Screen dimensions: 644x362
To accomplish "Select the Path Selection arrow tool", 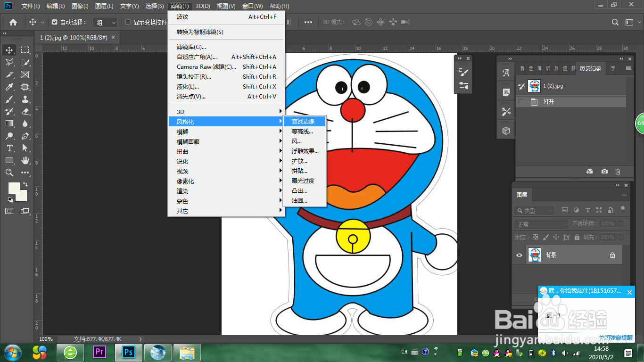I will [x=25, y=148].
